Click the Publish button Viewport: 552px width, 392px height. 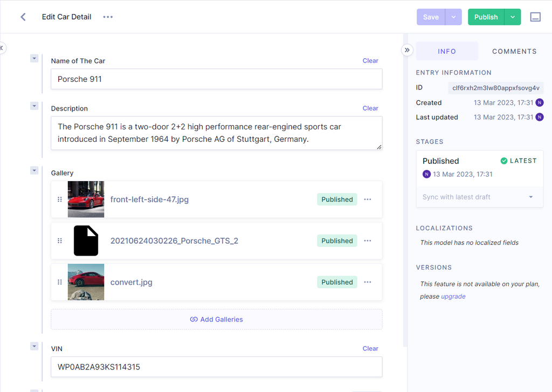[x=486, y=17]
